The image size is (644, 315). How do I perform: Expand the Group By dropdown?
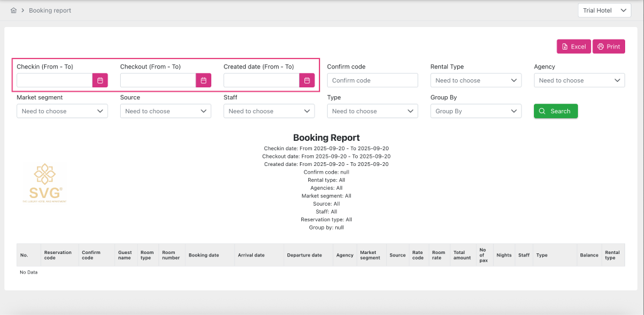(475, 111)
